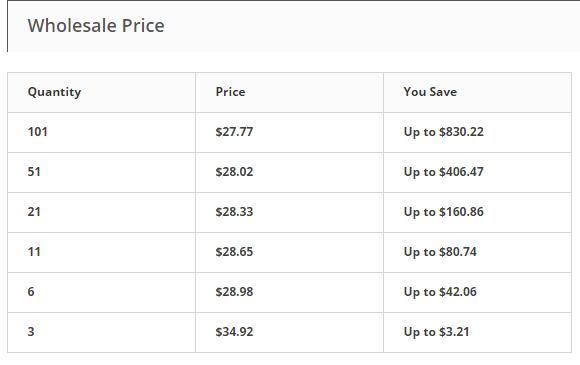
Task: Click the $28.65 price cell
Action: click(x=289, y=252)
